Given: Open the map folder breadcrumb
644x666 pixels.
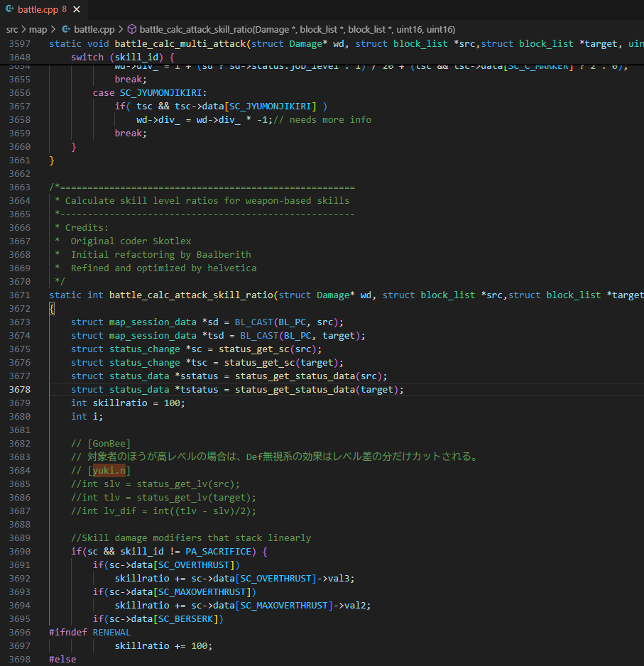Looking at the screenshot, I should tap(38, 29).
